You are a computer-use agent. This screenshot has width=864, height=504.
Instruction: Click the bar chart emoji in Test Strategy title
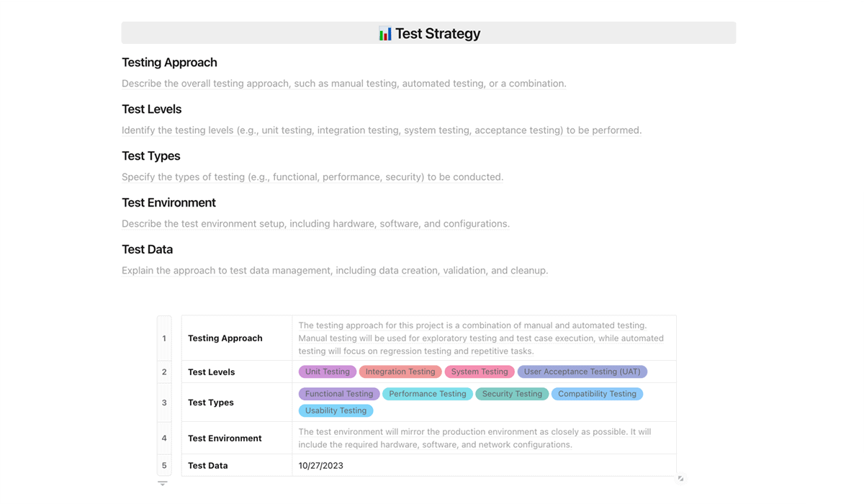pyautogui.click(x=385, y=34)
